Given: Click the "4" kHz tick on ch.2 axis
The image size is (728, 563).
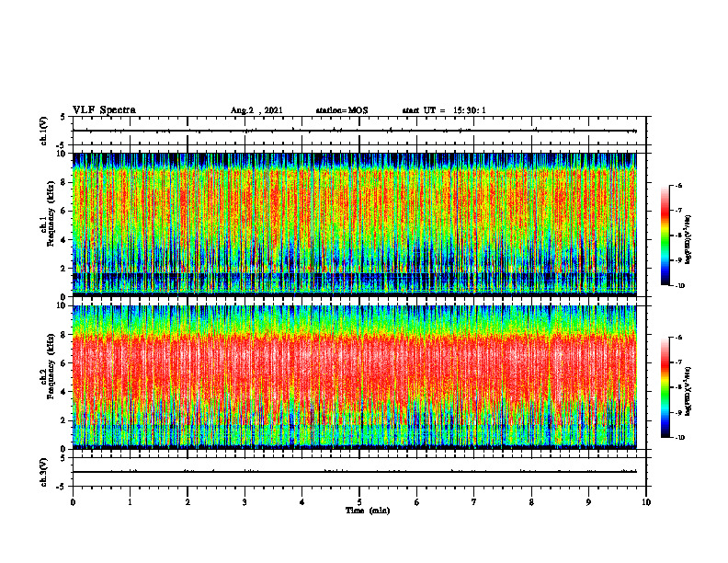Looking at the screenshot, I should (63, 392).
